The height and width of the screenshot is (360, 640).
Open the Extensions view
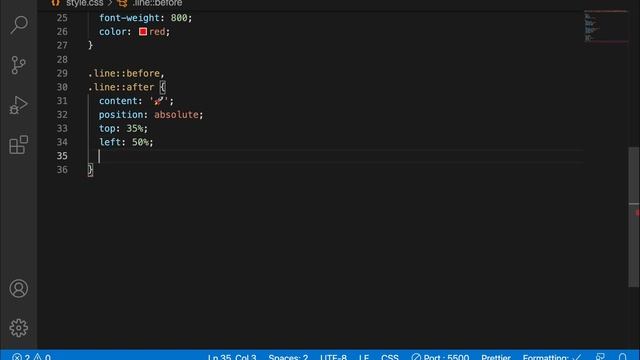(x=18, y=145)
